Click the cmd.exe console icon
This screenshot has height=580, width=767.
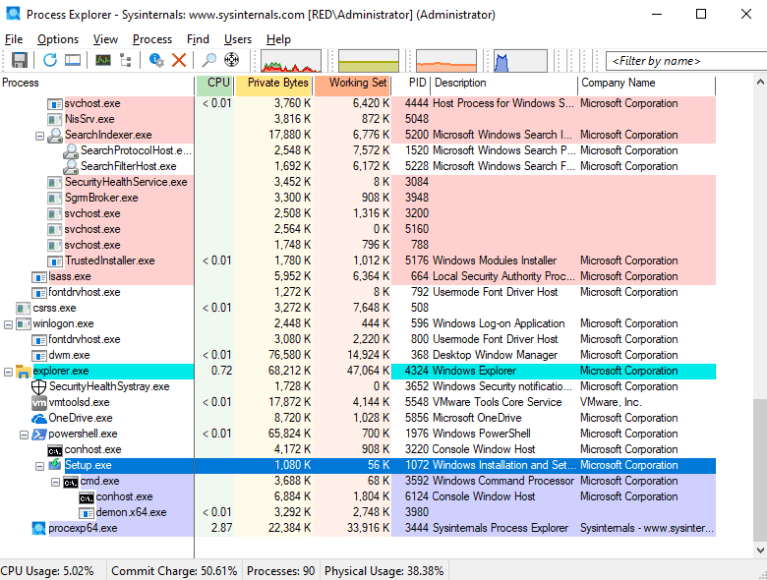coord(70,482)
